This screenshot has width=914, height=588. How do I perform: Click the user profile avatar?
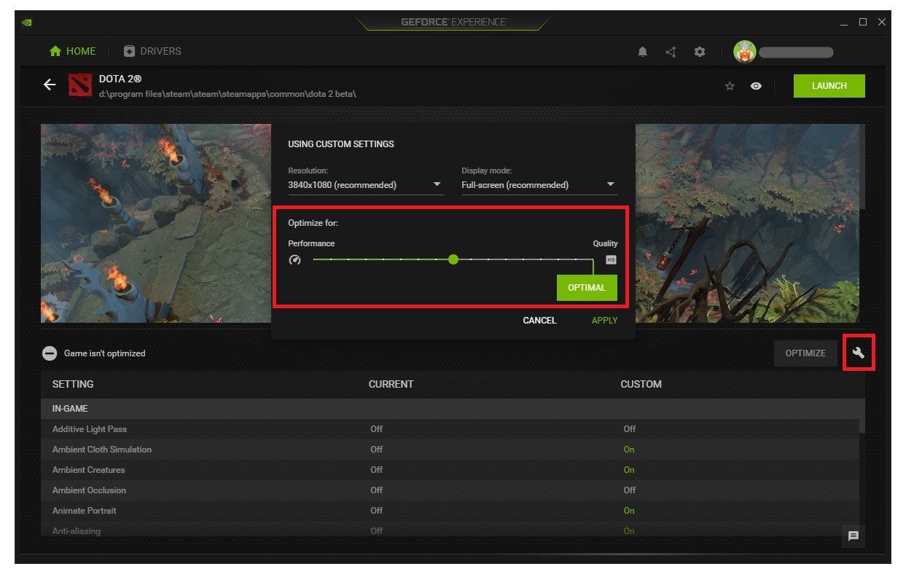point(745,52)
